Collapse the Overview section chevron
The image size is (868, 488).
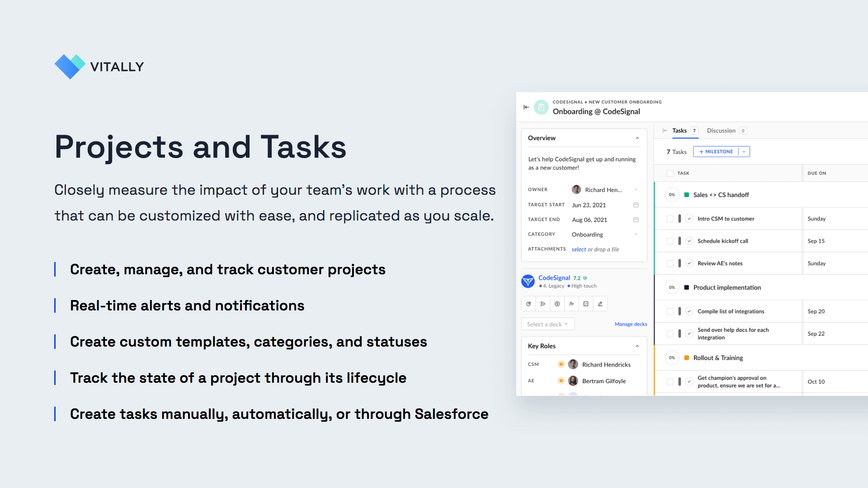(637, 138)
